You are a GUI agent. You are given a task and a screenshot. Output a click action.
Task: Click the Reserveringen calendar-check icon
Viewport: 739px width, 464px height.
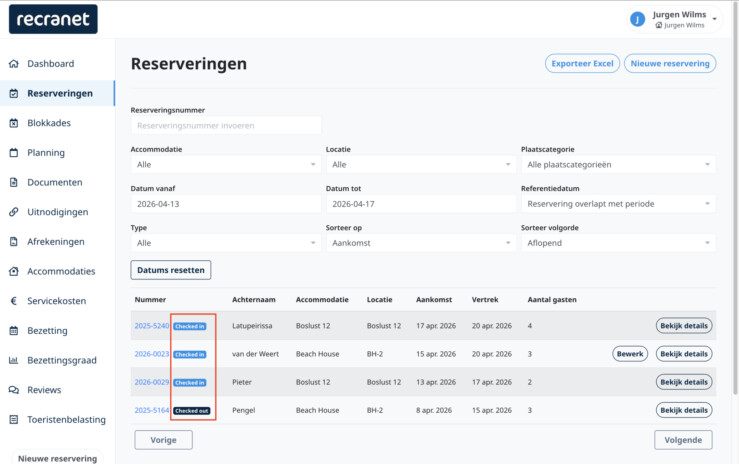click(14, 93)
